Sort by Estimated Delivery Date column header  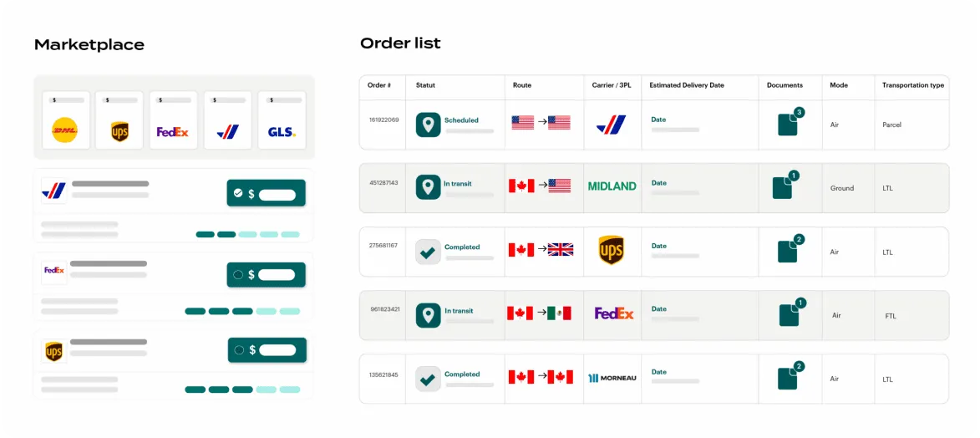point(687,85)
